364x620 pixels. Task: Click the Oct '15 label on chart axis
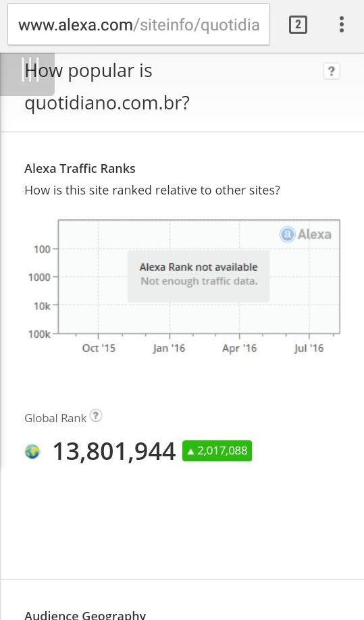pyautogui.click(x=99, y=348)
